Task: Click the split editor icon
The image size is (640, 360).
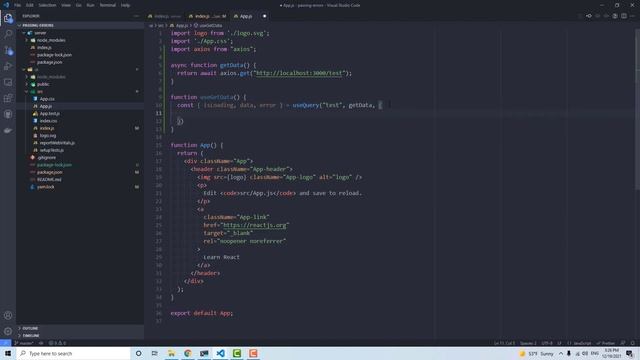Action: (x=624, y=16)
